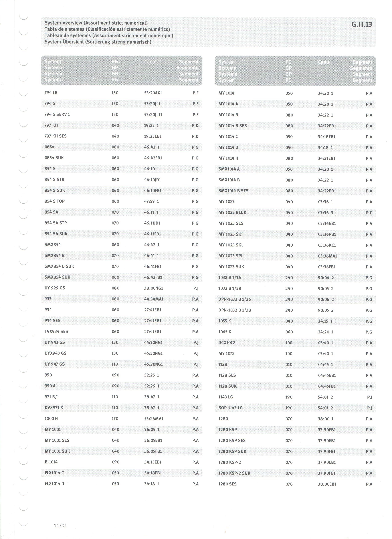Click the 11/01 date in footer

tap(60, 525)
